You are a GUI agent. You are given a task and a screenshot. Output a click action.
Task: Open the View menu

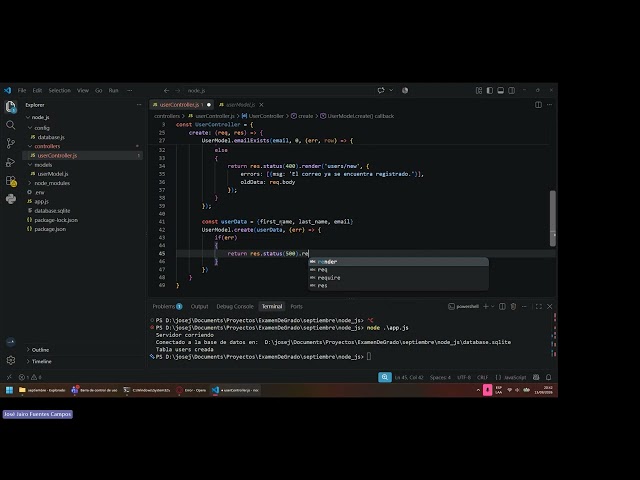point(83,91)
